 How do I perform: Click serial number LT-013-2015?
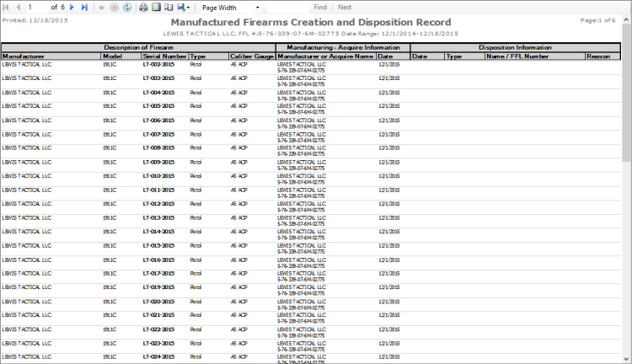click(x=158, y=217)
